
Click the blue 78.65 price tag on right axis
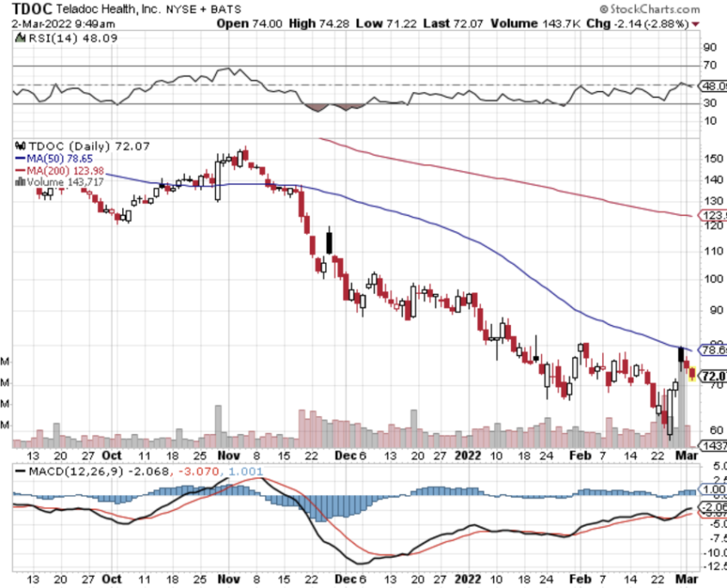(714, 350)
